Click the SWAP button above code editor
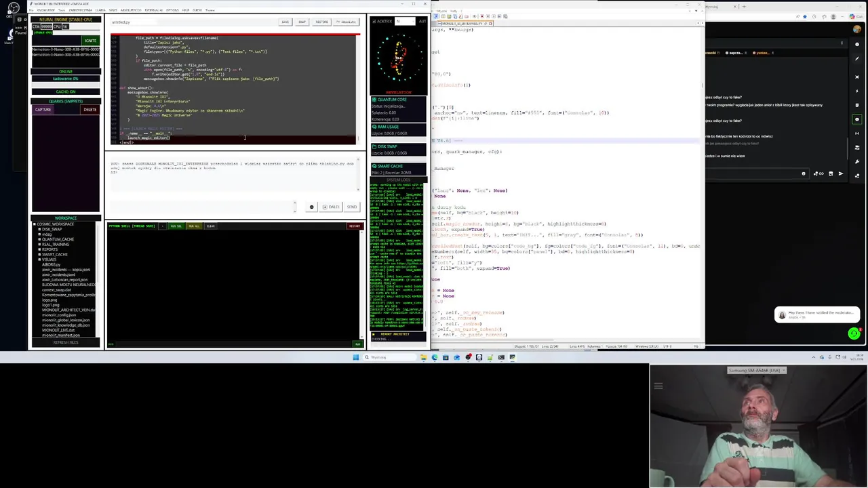 [x=302, y=22]
